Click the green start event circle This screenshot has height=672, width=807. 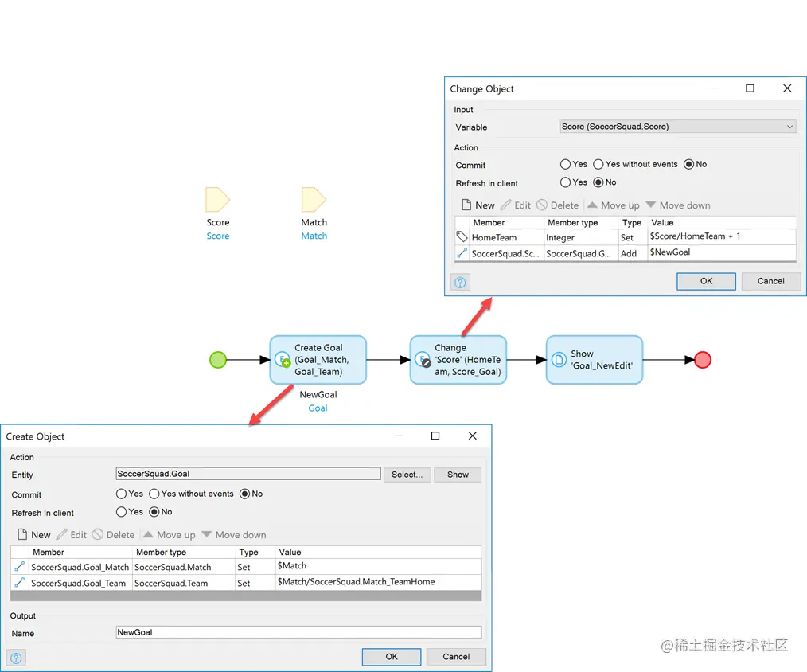(218, 359)
